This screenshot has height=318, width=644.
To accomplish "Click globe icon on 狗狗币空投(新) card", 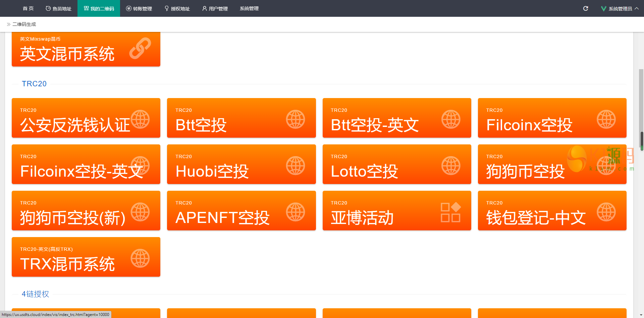I will click(x=140, y=212).
